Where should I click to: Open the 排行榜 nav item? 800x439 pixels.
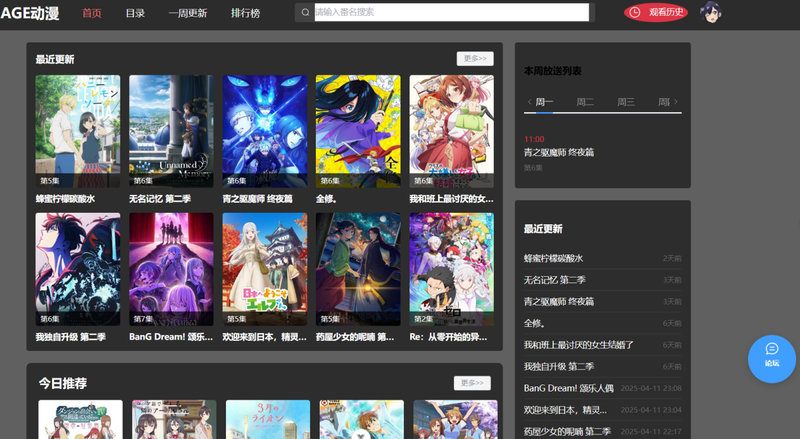pyautogui.click(x=245, y=13)
